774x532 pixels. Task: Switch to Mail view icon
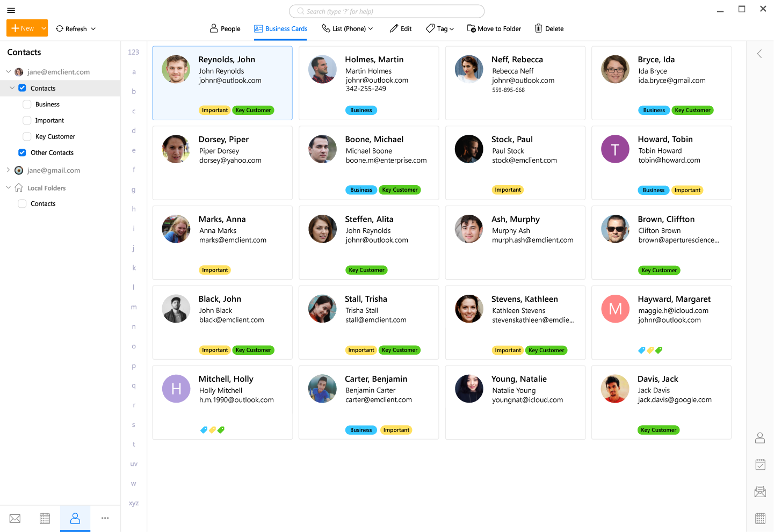tap(15, 519)
